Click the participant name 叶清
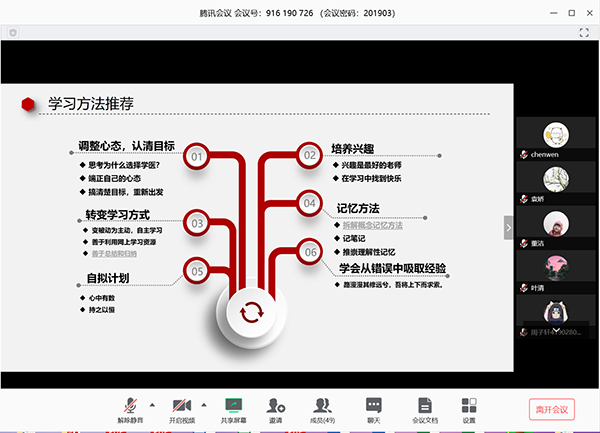 point(537,288)
